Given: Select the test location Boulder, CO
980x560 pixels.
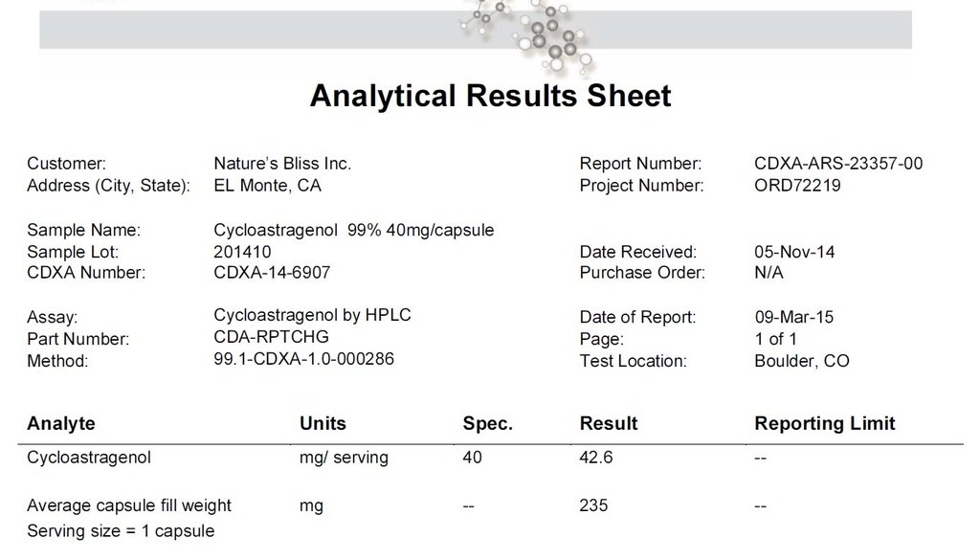Looking at the screenshot, I should 801,361.
